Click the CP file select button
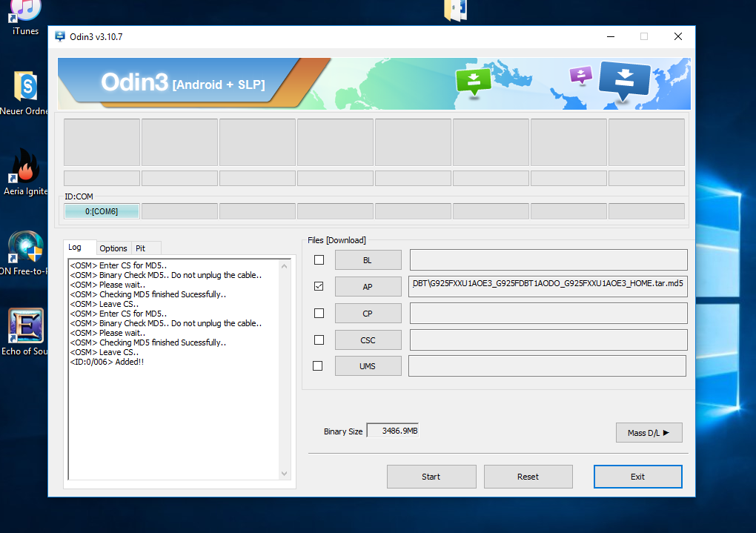 click(x=368, y=314)
